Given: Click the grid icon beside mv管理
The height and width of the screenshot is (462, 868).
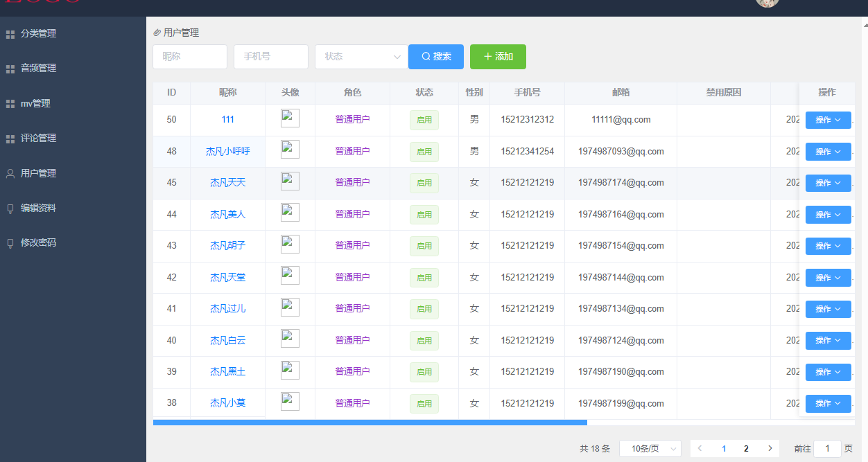Looking at the screenshot, I should pyautogui.click(x=10, y=104).
